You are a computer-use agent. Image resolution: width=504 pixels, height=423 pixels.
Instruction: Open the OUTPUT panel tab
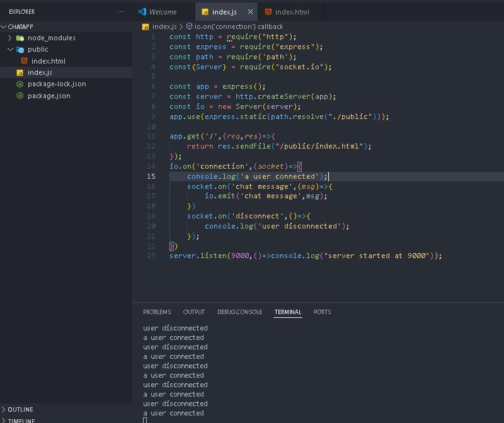coord(194,312)
